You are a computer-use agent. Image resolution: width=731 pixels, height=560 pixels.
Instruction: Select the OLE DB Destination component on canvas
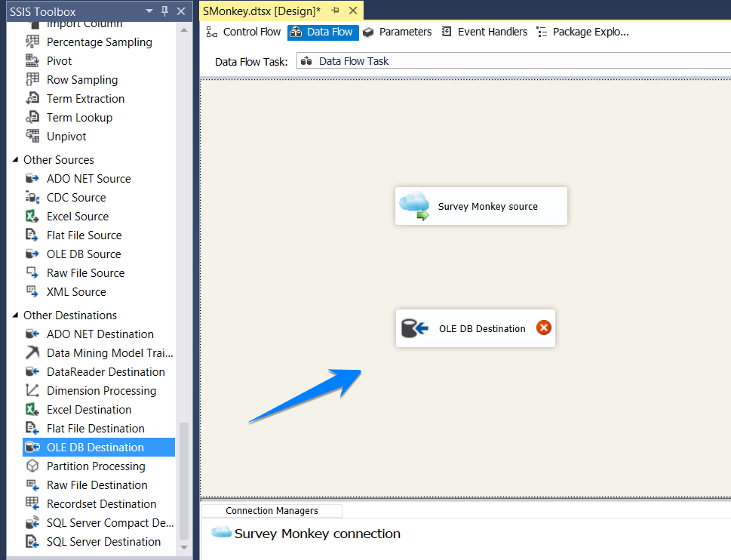pyautogui.click(x=475, y=328)
